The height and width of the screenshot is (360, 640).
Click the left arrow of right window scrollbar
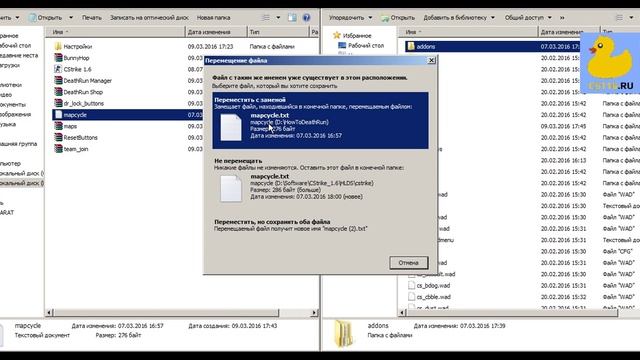click(402, 313)
